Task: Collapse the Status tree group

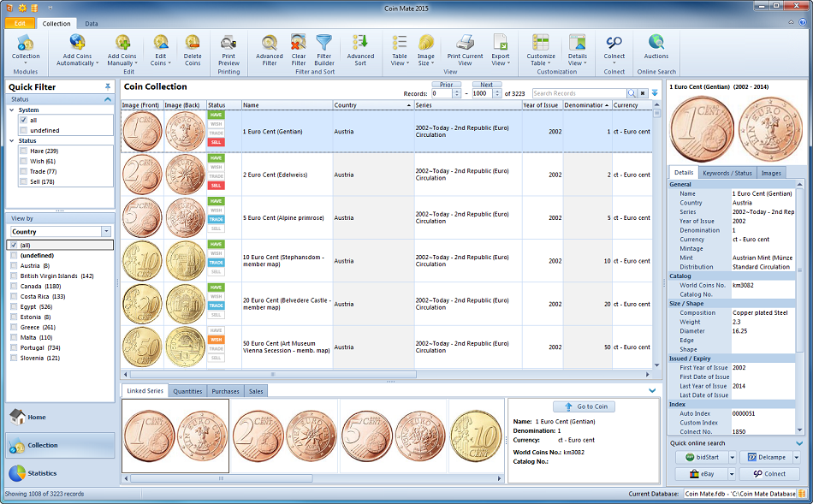Action: (x=12, y=140)
